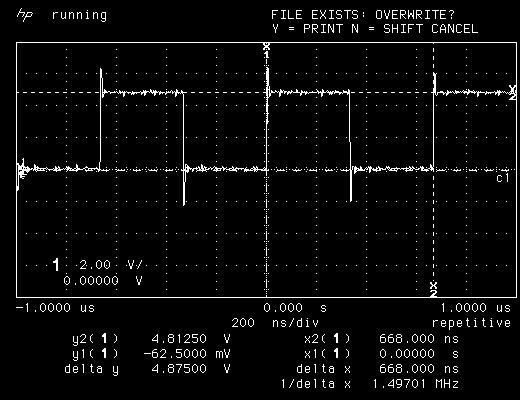Screen dimensions: 520x400
Task: Click the 1/delta x value '1.49701 MHz'
Action: pos(416,384)
